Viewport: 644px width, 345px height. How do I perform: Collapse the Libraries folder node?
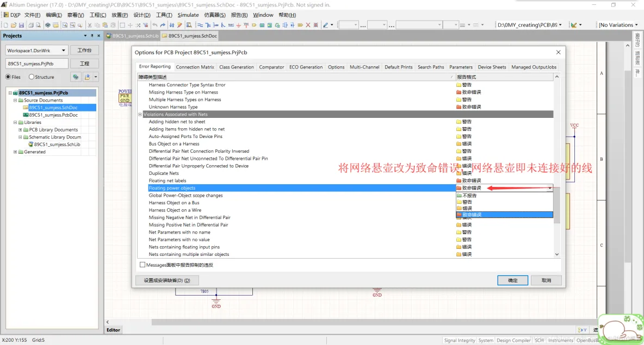coord(15,122)
